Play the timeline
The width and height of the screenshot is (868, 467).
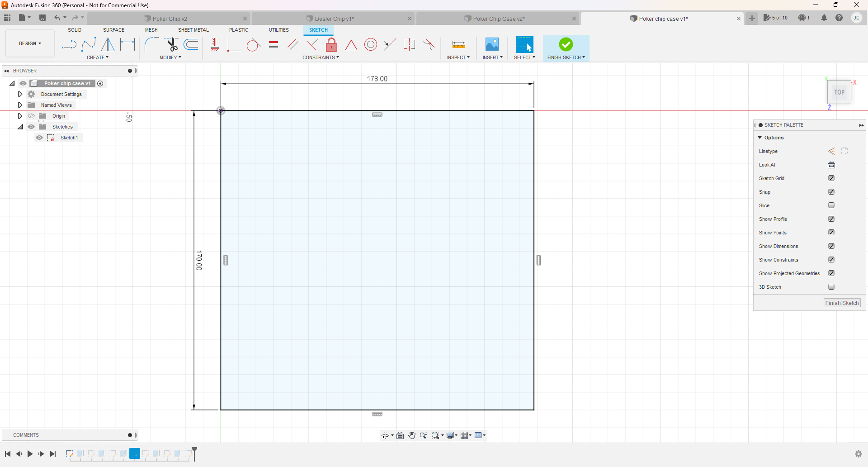30,454
